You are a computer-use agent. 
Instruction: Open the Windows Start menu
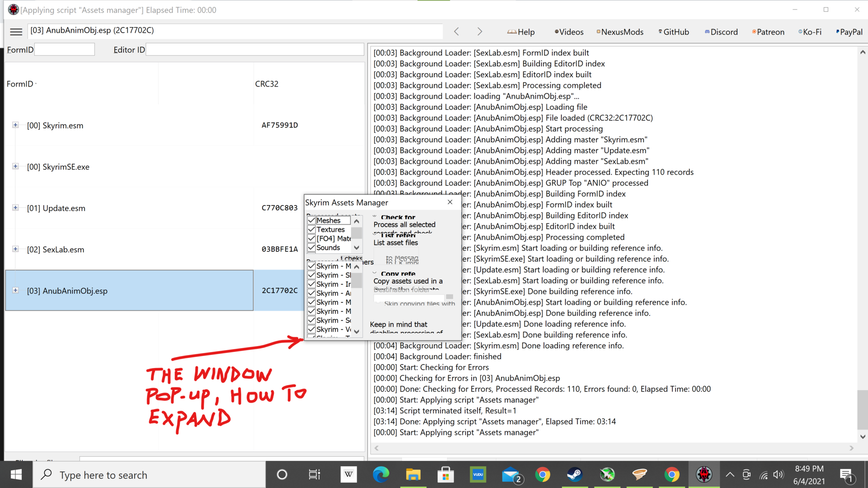pos(16,475)
